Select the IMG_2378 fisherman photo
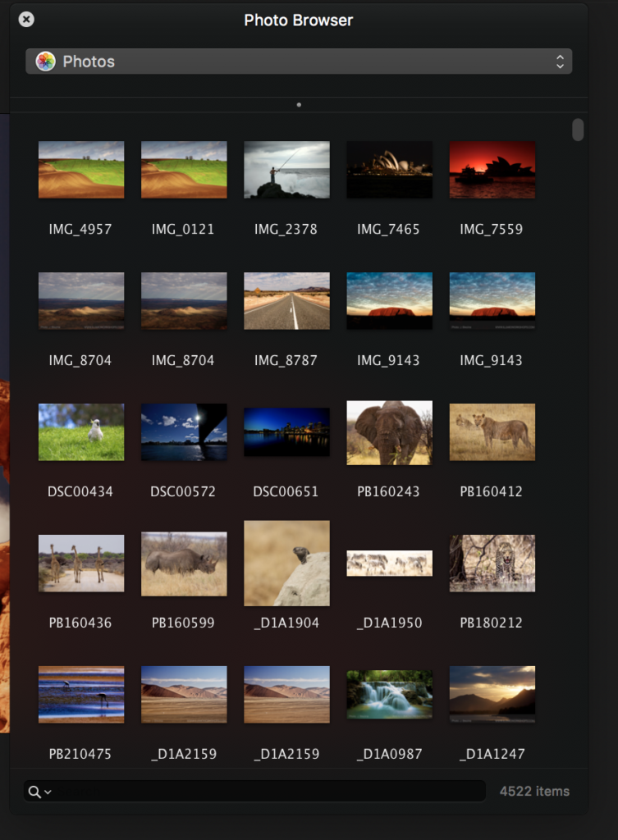 pyautogui.click(x=286, y=170)
